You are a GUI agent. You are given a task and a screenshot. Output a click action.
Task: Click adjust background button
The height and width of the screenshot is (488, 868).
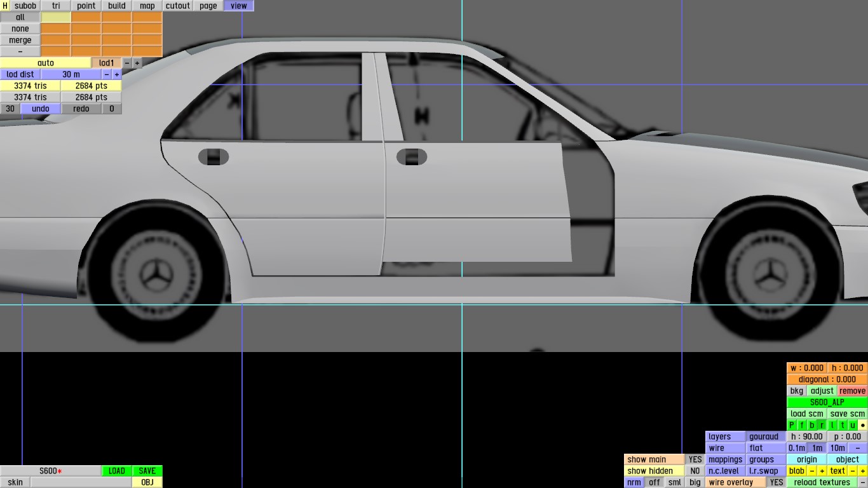point(822,391)
